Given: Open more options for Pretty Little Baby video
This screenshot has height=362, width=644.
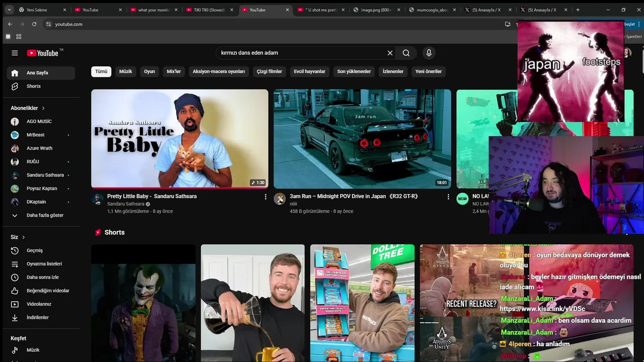Looking at the screenshot, I should click(266, 197).
